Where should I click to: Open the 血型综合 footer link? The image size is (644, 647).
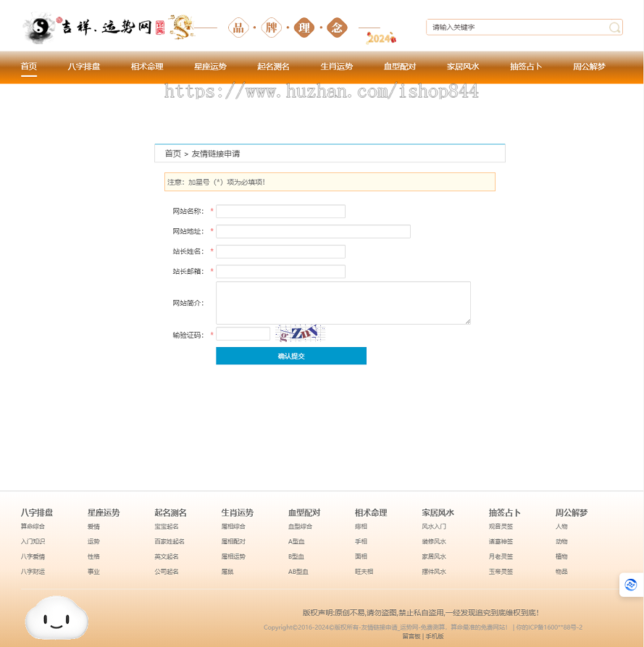click(x=301, y=527)
